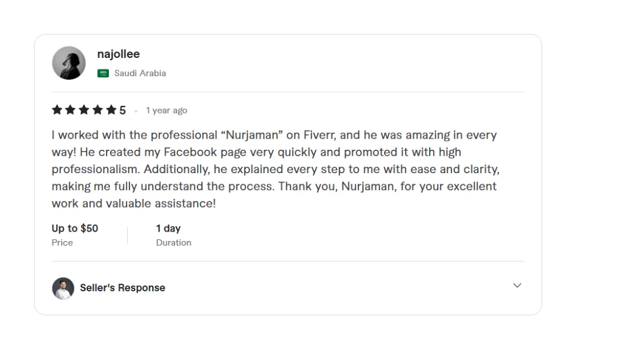Image resolution: width=644 pixels, height=351 pixels.
Task: Click the fifth rating star
Action: (x=111, y=109)
